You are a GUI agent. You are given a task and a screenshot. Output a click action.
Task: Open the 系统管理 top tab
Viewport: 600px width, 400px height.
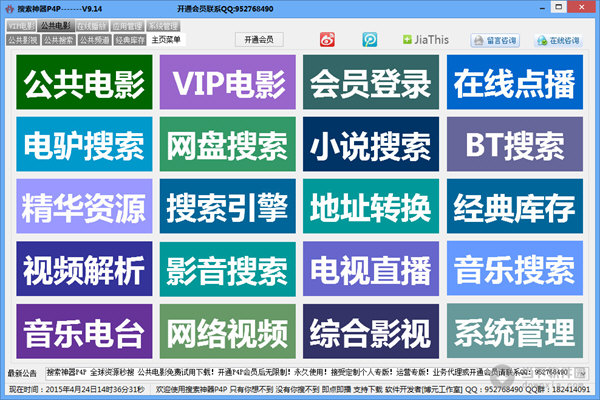pos(163,26)
